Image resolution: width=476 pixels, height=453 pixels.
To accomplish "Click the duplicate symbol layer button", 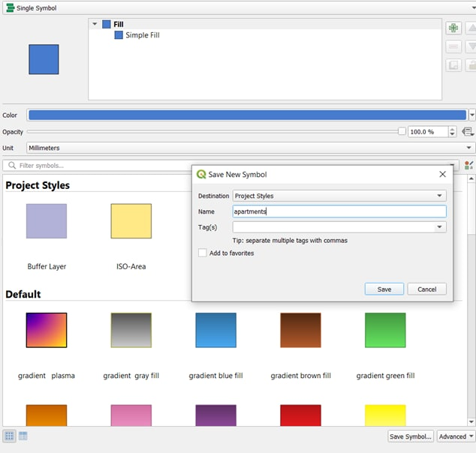I will coord(453,65).
